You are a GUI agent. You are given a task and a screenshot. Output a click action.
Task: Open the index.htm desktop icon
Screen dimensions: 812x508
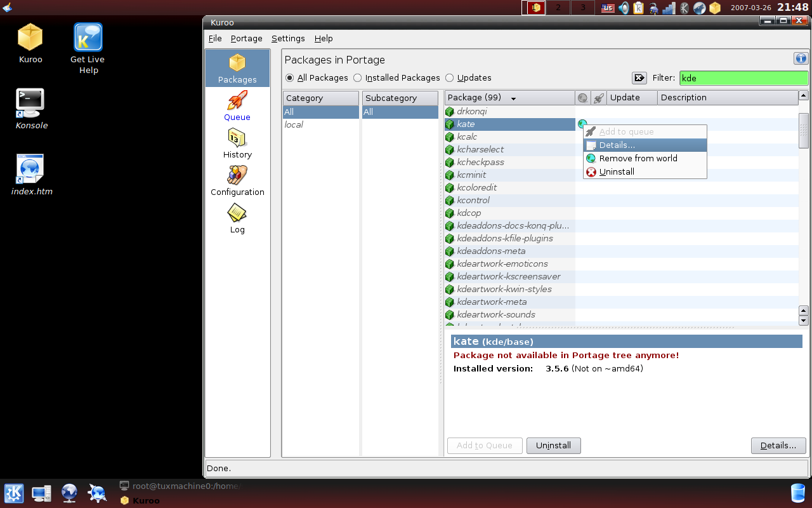point(31,175)
